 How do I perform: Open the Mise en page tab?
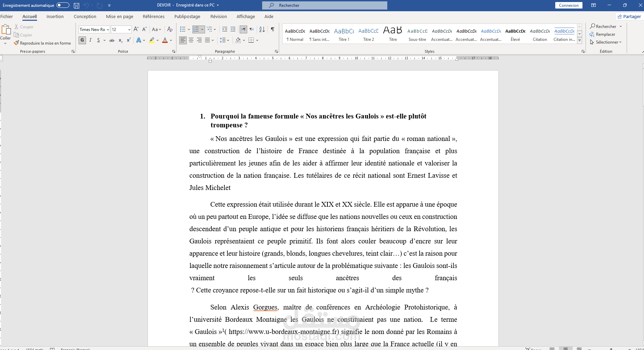tap(120, 16)
